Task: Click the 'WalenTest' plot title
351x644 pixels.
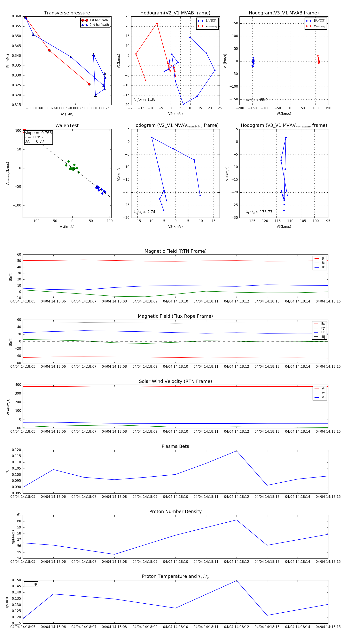Action: coord(67,125)
